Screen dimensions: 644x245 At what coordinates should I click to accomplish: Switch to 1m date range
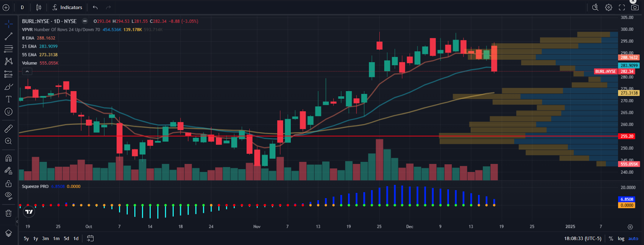pos(56,239)
